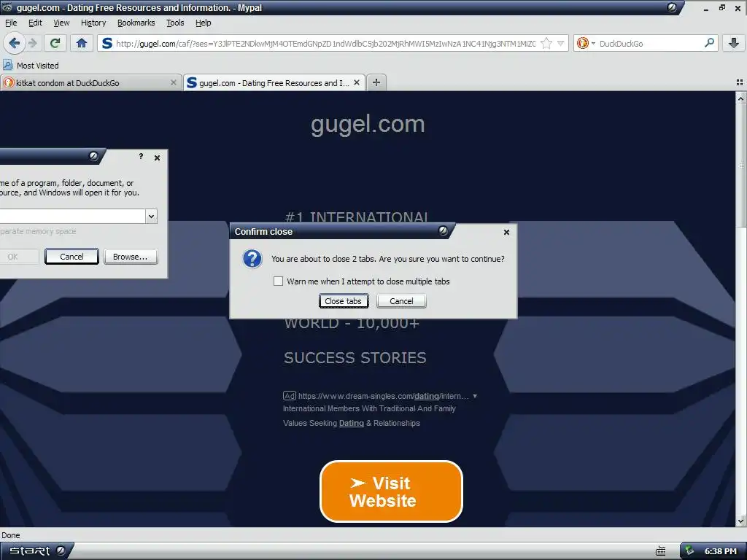Image resolution: width=747 pixels, height=560 pixels.
Task: Bookmark this page with the star icon
Action: click(546, 43)
